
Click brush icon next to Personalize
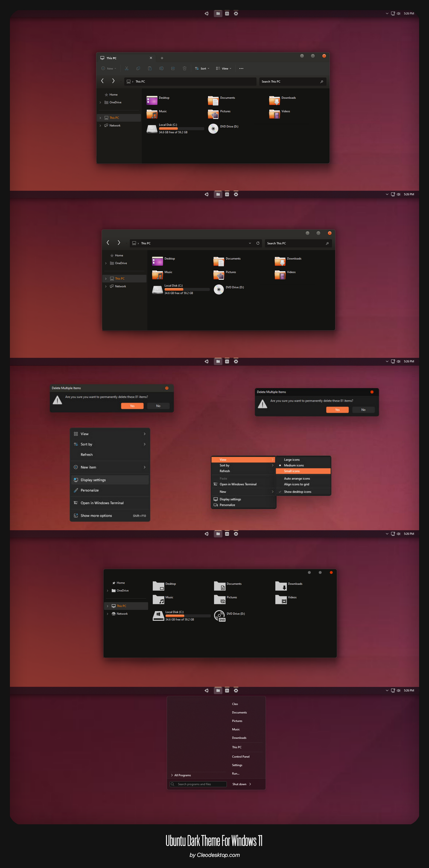tap(76, 490)
